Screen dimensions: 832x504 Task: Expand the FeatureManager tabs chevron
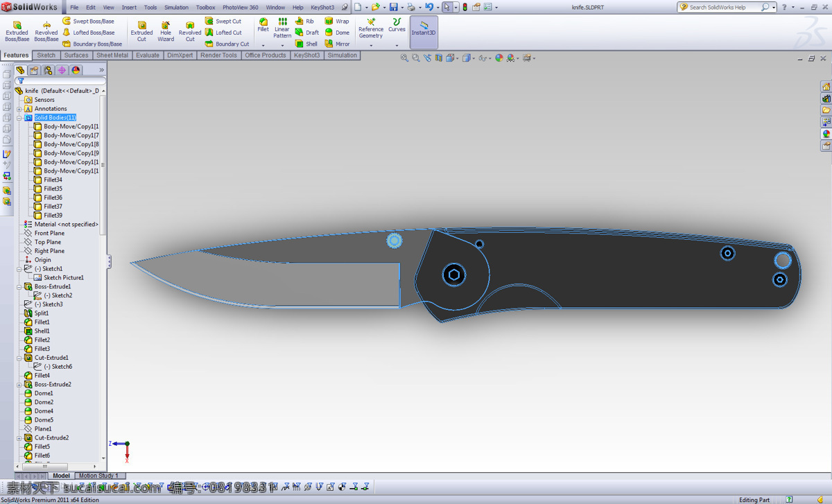pyautogui.click(x=101, y=70)
